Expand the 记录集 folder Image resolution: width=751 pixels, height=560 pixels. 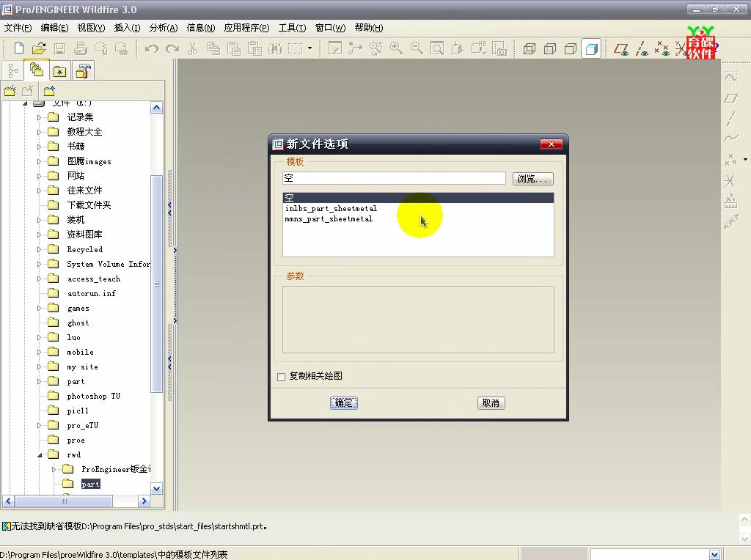[x=40, y=117]
